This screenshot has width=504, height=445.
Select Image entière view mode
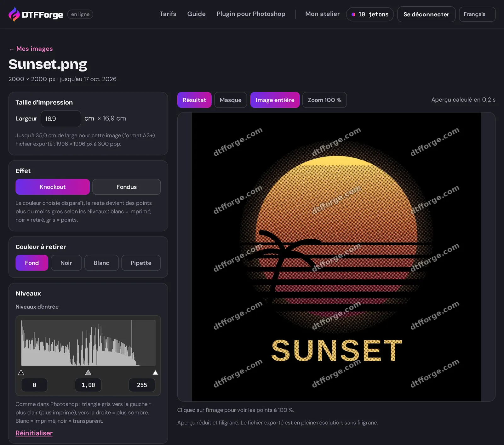[x=275, y=100]
